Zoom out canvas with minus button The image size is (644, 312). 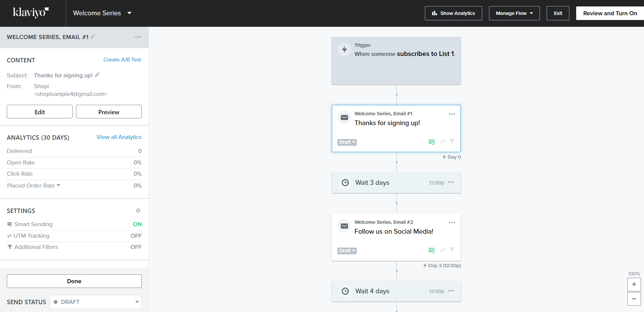(x=634, y=299)
